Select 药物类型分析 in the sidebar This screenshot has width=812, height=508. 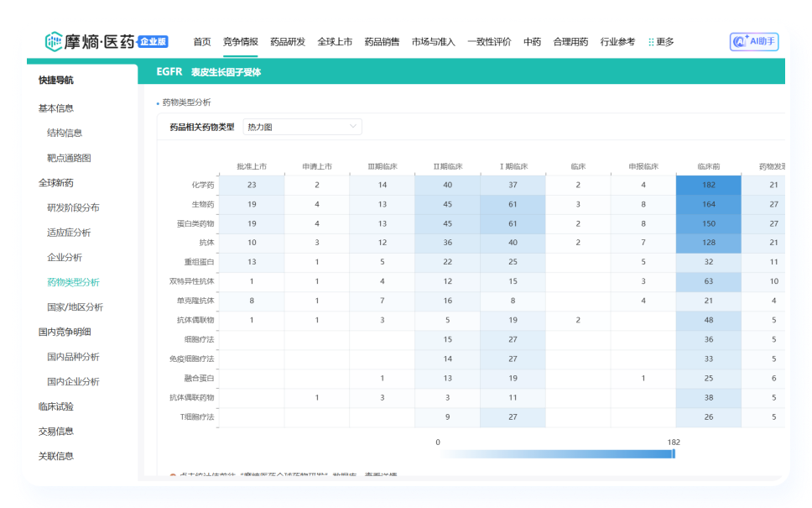73,282
